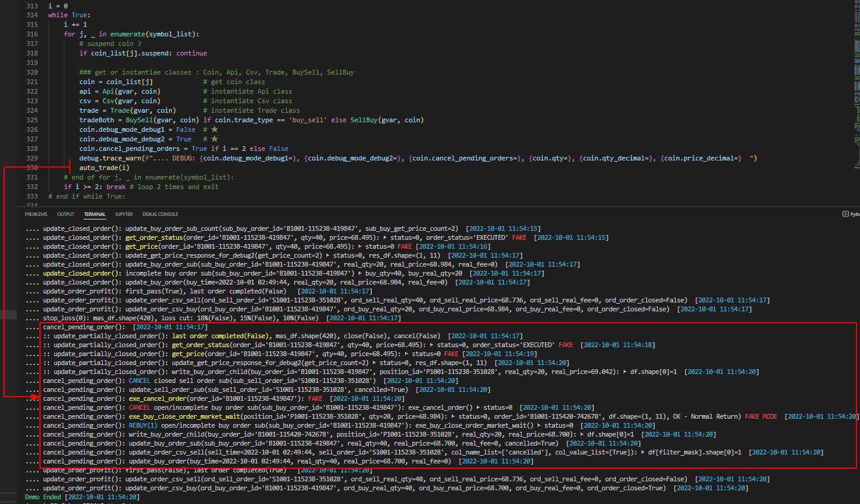Image resolution: width=860 pixels, height=504 pixels.
Task: Click the Python terminal shell icon
Action: 845,214
